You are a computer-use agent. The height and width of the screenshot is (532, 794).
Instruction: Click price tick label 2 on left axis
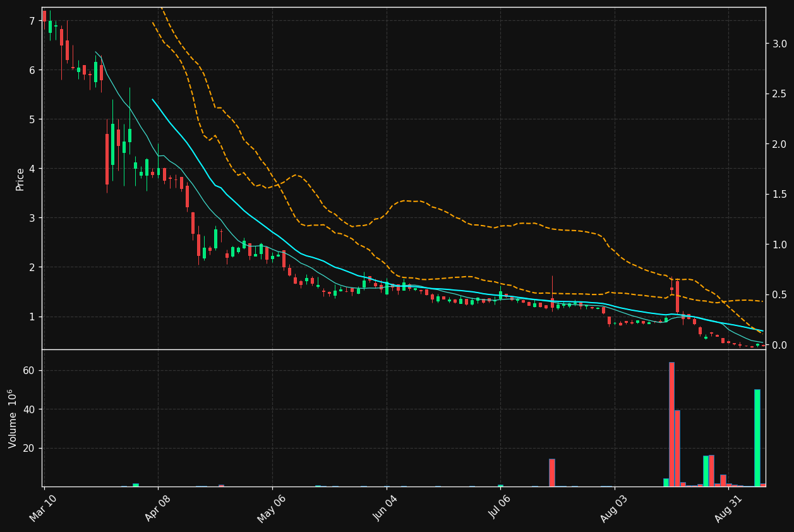[32, 267]
